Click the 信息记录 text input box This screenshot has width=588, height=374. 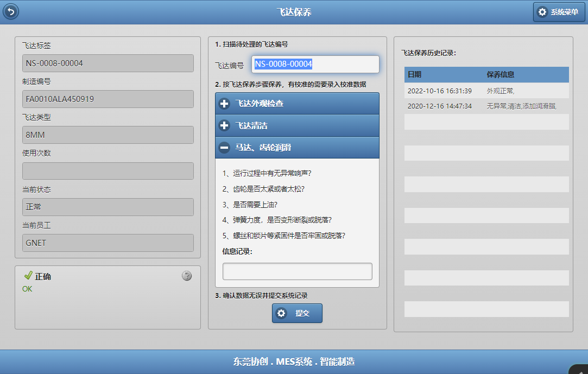click(x=297, y=271)
